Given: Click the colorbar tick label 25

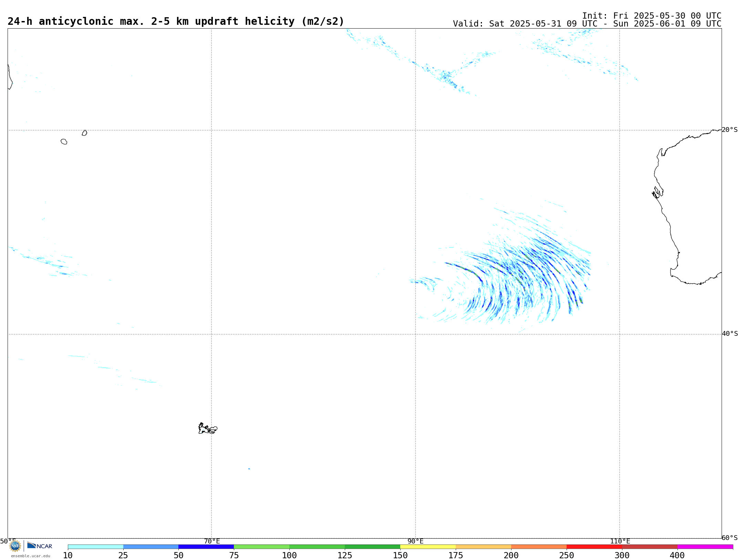Looking at the screenshot, I should (x=123, y=555).
